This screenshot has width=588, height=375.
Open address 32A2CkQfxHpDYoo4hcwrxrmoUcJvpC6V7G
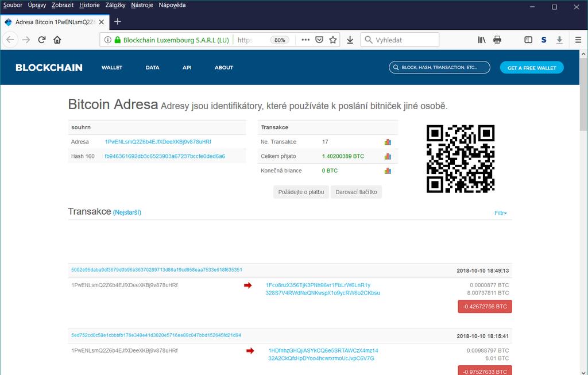coord(321,358)
